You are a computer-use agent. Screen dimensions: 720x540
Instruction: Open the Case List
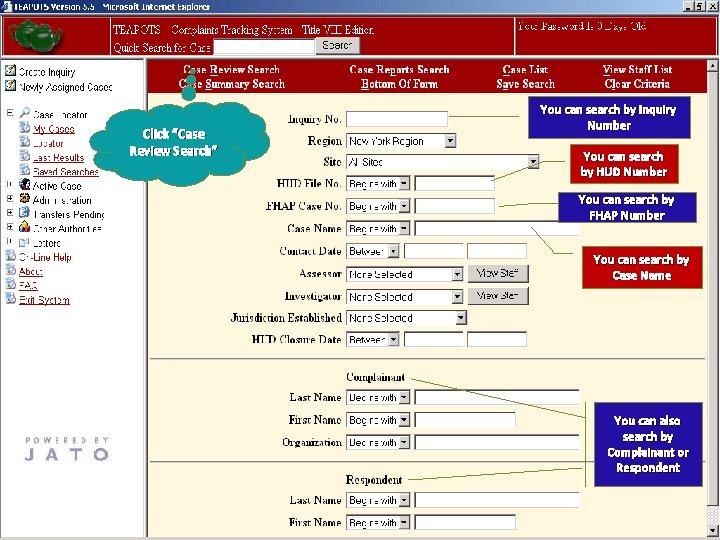[x=525, y=69]
